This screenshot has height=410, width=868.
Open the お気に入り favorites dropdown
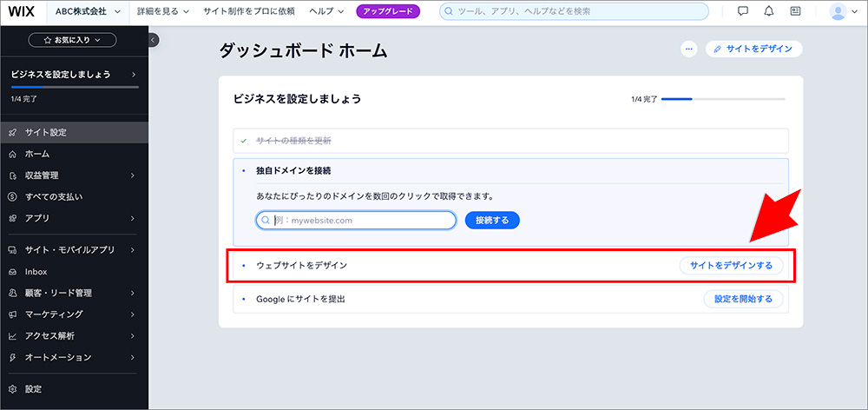tap(73, 40)
